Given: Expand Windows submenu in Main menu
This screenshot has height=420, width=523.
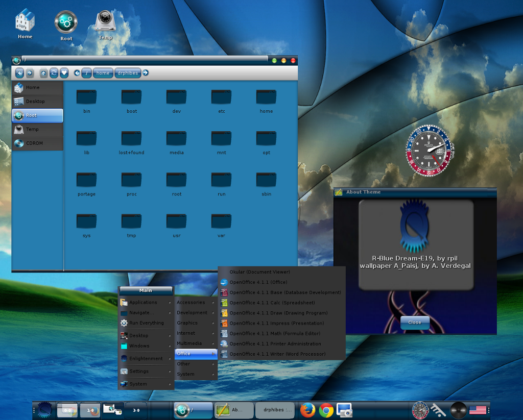Looking at the screenshot, I should pos(146,346).
